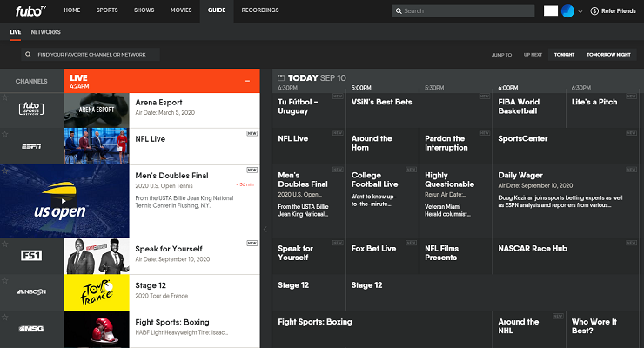
Task: Click the fuboTV logo
Action: (30, 11)
